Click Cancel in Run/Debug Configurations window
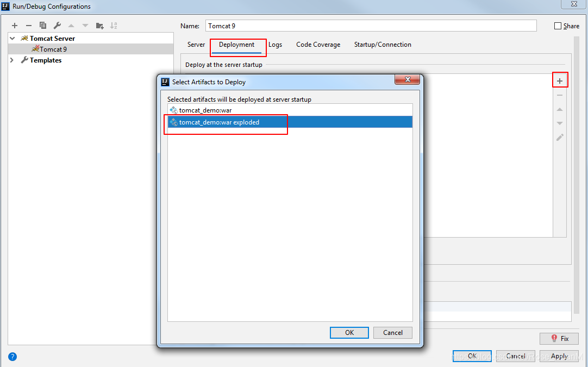 pyautogui.click(x=516, y=356)
